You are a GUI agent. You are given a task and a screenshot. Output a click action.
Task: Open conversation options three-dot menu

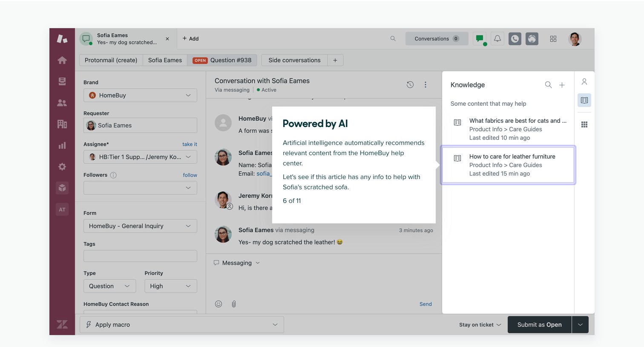[x=425, y=84]
